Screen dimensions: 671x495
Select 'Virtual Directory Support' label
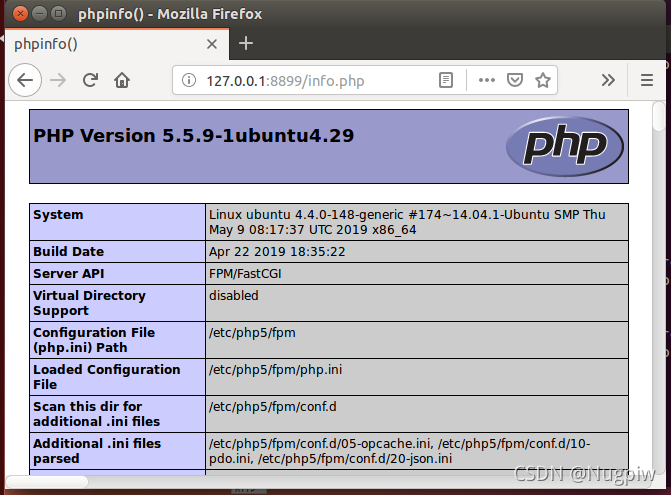tap(89, 303)
